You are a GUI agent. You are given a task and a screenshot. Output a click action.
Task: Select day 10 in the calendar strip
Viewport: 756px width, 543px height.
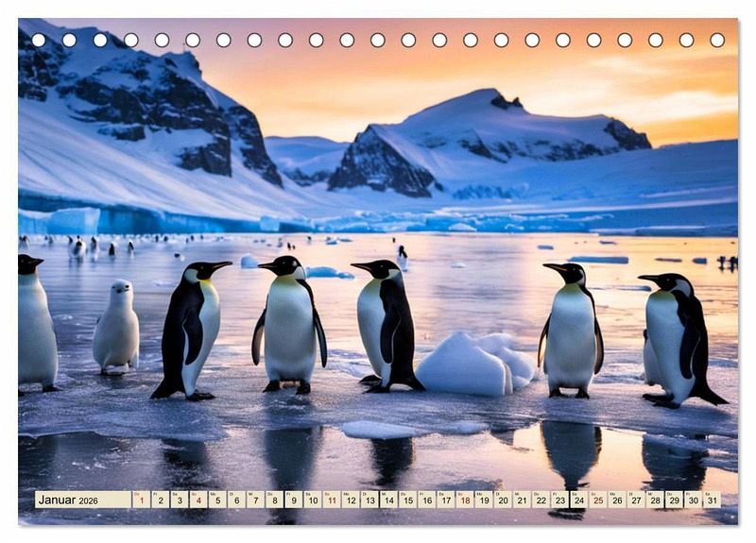coord(313,500)
